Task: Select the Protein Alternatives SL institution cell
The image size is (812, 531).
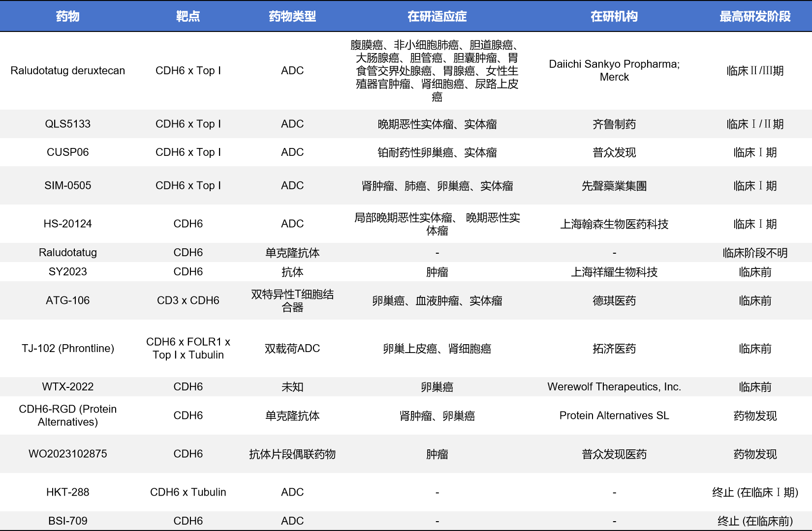Action: point(614,415)
